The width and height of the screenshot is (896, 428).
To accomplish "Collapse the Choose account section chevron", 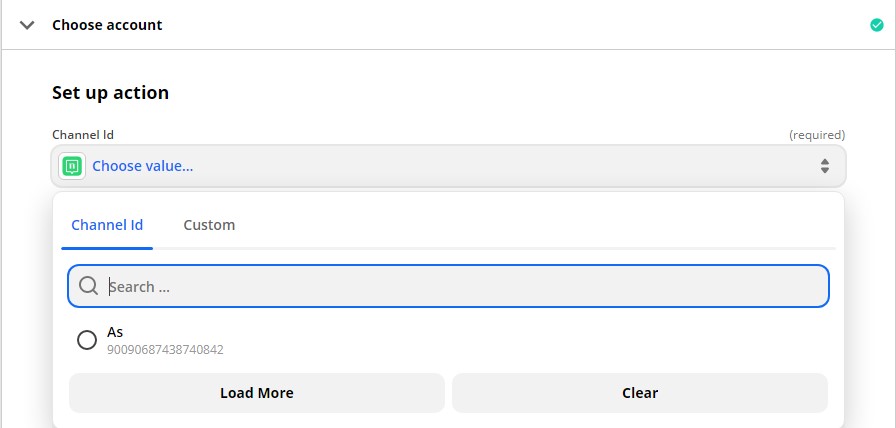I will pos(27,25).
